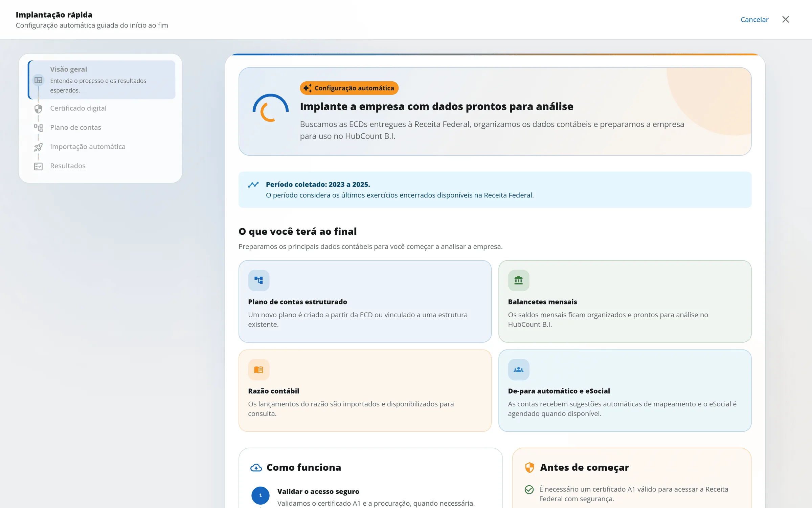812x508 pixels.
Task: Click the Como funciona heading
Action: pos(303,468)
